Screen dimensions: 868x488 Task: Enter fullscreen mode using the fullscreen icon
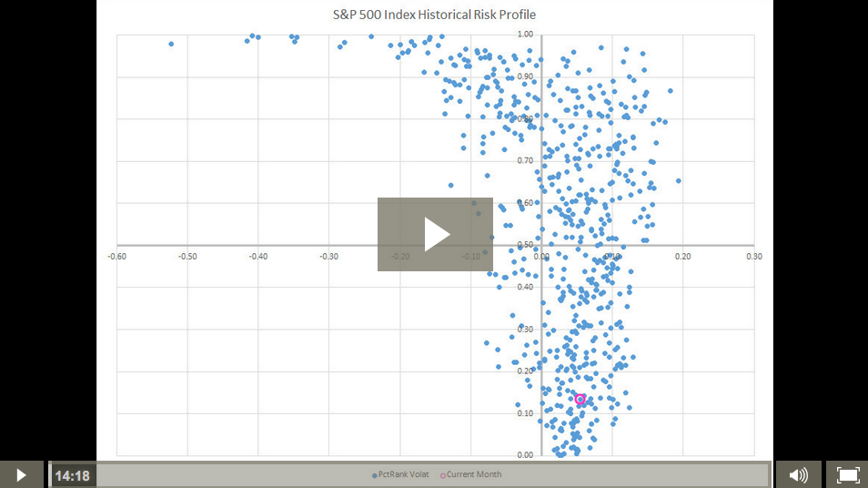[x=847, y=474]
